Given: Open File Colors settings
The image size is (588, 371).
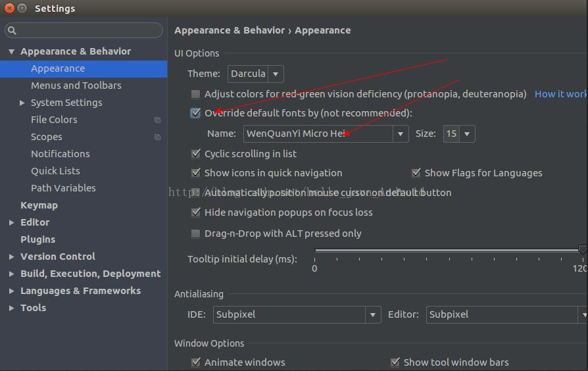Looking at the screenshot, I should pyautogui.click(x=54, y=120).
